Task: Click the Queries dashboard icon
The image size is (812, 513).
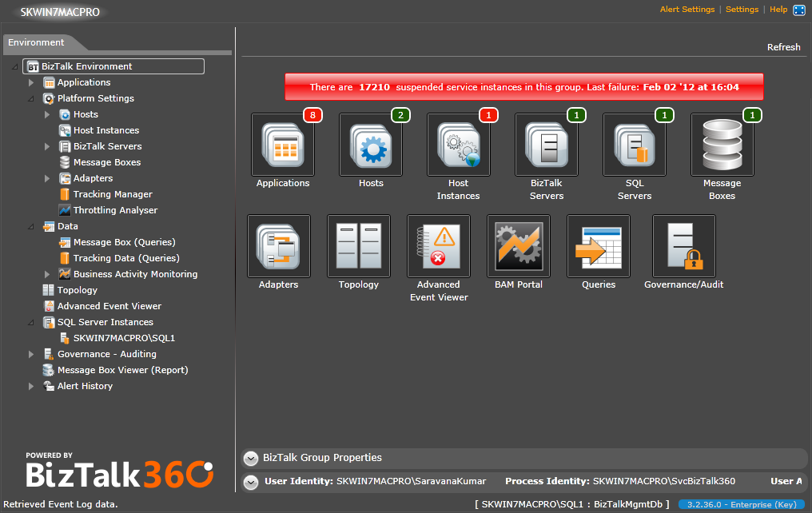Action: [599, 246]
